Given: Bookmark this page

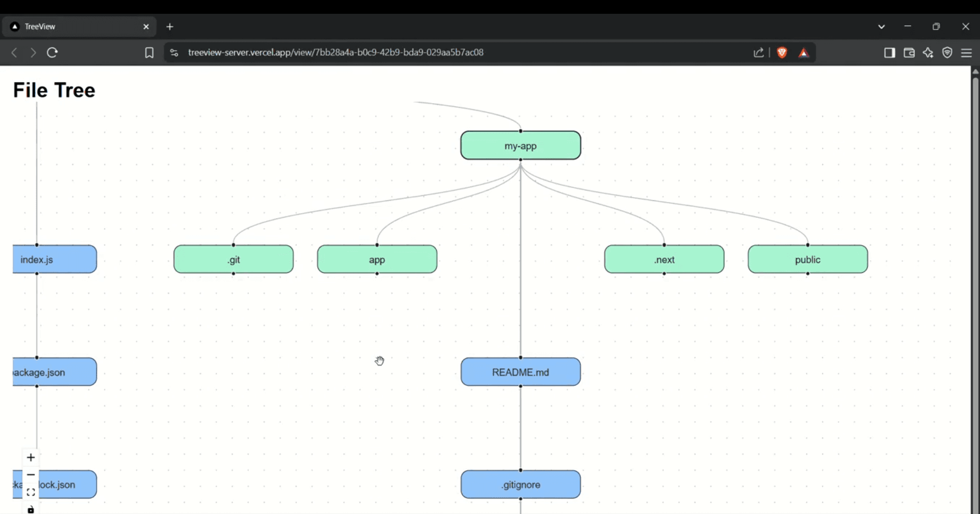Looking at the screenshot, I should 149,53.
